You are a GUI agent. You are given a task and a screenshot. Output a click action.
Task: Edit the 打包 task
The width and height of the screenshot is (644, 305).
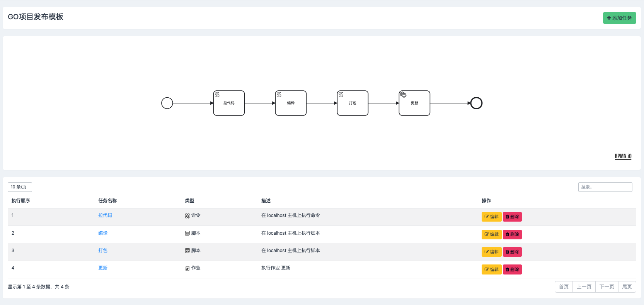tap(491, 252)
